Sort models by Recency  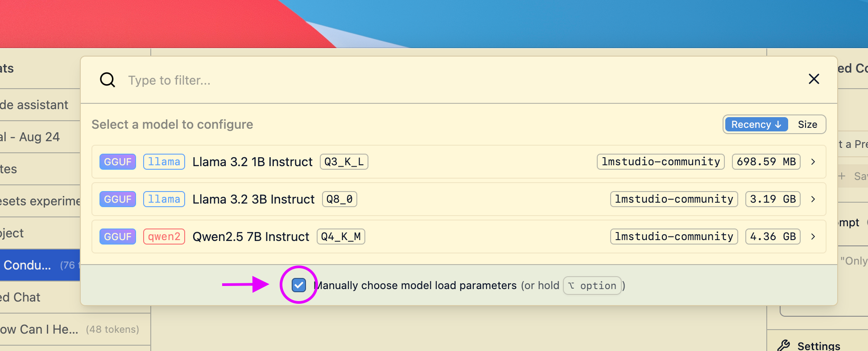(756, 125)
